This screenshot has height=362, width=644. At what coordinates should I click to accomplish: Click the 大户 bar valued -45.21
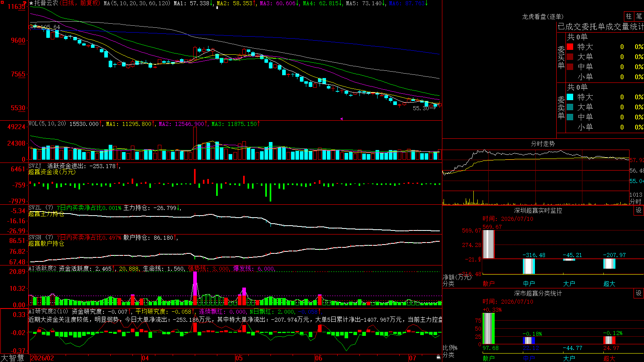[x=569, y=260]
